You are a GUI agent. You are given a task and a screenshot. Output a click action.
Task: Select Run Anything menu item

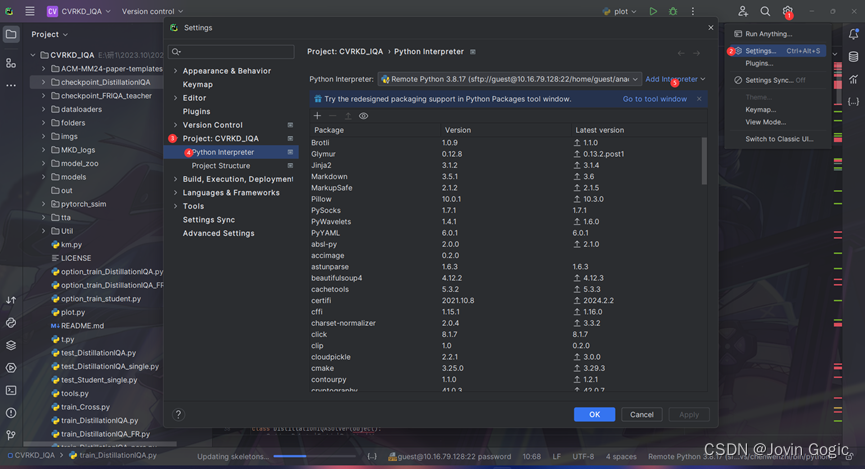[768, 34]
